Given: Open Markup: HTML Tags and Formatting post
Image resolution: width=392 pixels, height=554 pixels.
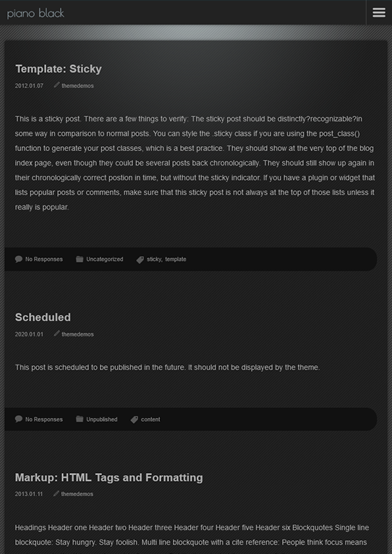Looking at the screenshot, I should pyautogui.click(x=109, y=477).
